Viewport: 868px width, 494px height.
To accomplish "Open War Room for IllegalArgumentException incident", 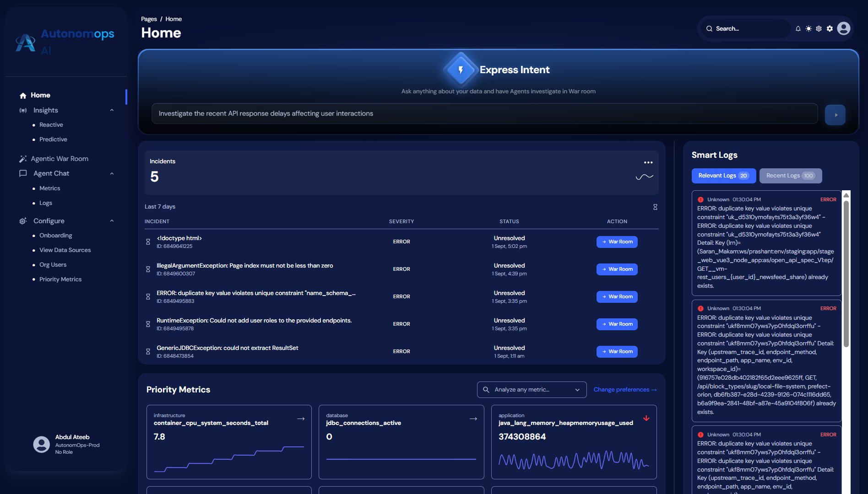I will coord(617,269).
